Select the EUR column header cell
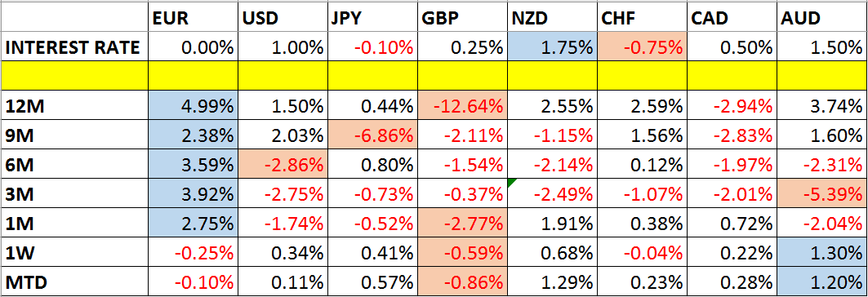Image resolution: width=868 pixels, height=297 pixels. 194,19
